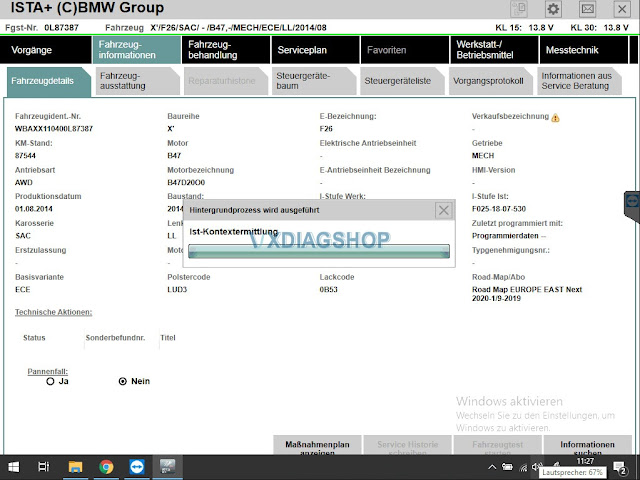Open Windows Start menu
Screen dimensions: 640x480
[x=13, y=467]
